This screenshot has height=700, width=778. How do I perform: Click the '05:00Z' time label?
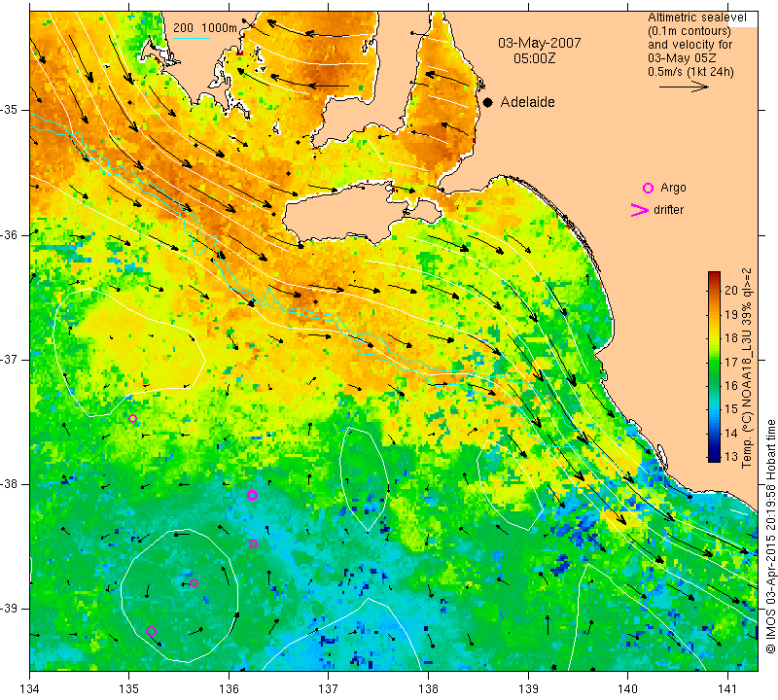coord(534,58)
